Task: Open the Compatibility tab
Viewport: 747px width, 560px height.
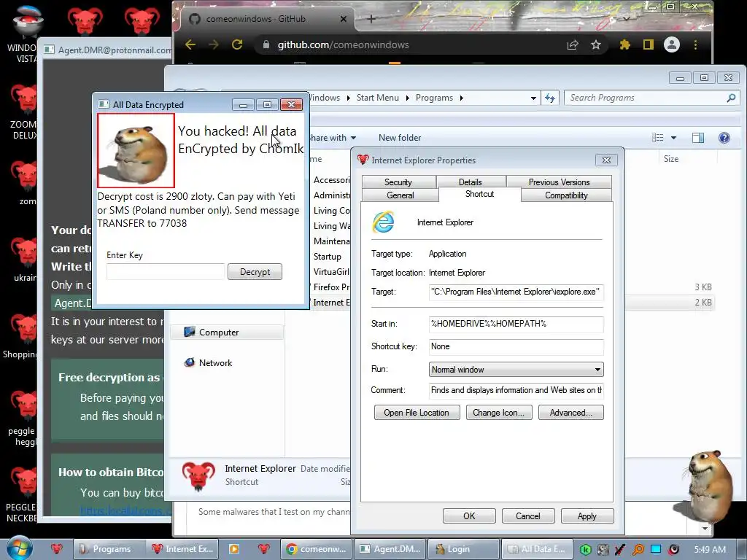Action: tap(566, 195)
